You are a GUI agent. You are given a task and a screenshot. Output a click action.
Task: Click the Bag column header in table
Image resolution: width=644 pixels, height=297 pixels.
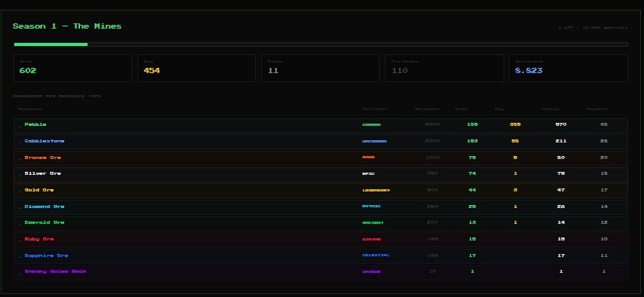pos(499,109)
